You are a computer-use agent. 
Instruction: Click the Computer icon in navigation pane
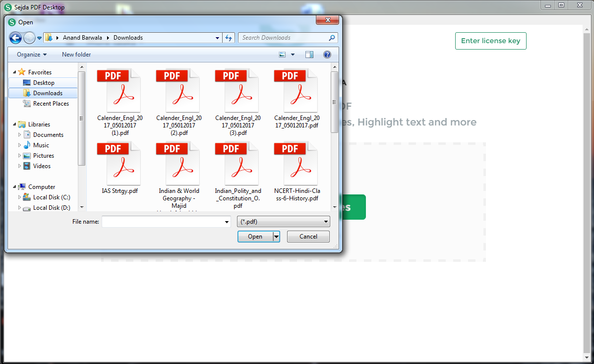coord(22,187)
